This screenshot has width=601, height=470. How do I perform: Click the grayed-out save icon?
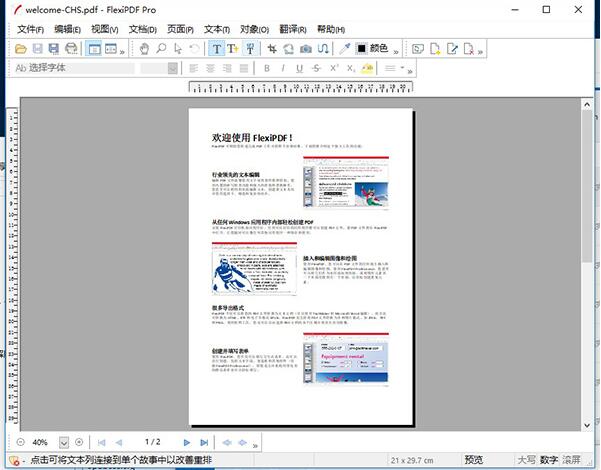click(38, 49)
